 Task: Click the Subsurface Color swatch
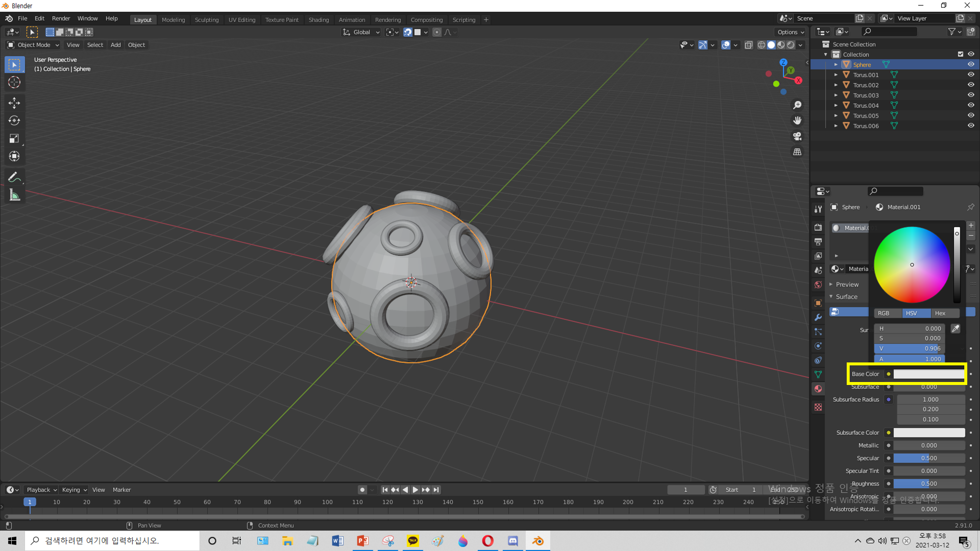click(929, 432)
